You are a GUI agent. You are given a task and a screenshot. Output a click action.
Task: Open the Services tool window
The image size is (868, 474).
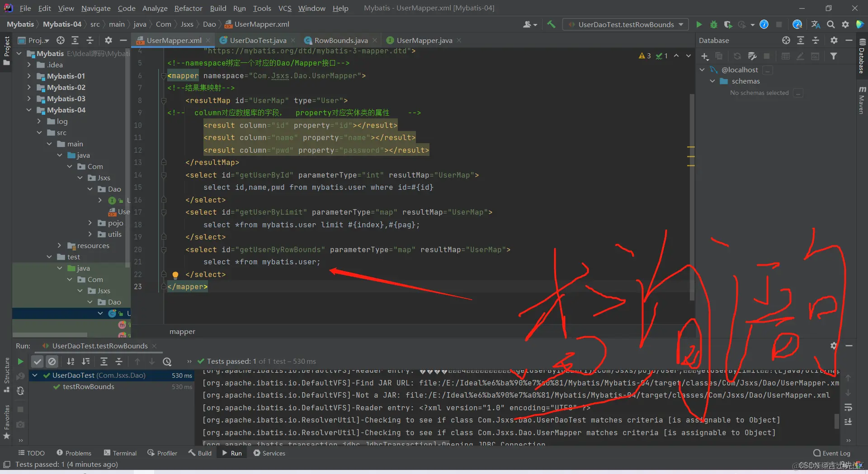269,453
